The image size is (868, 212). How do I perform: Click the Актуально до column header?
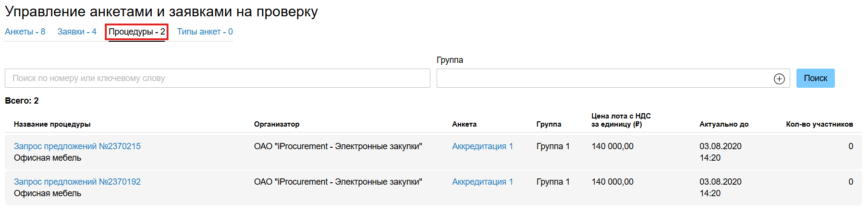(x=724, y=124)
